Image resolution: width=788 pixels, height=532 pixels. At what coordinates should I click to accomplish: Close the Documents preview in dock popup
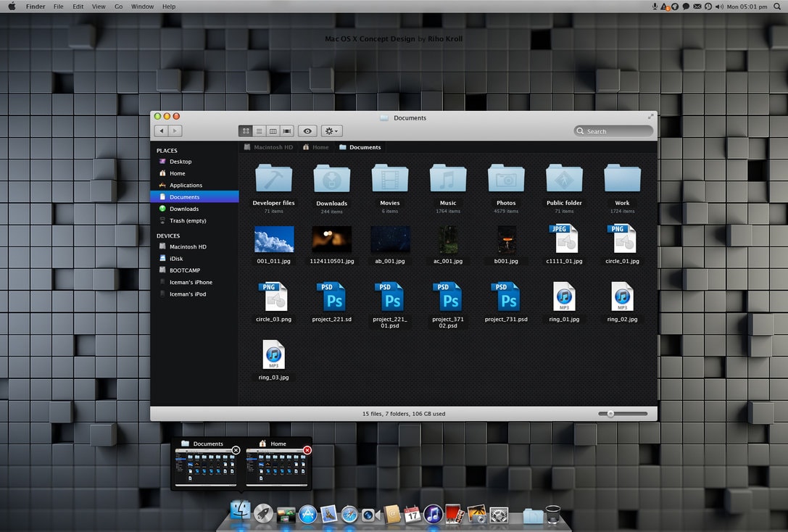(x=236, y=450)
